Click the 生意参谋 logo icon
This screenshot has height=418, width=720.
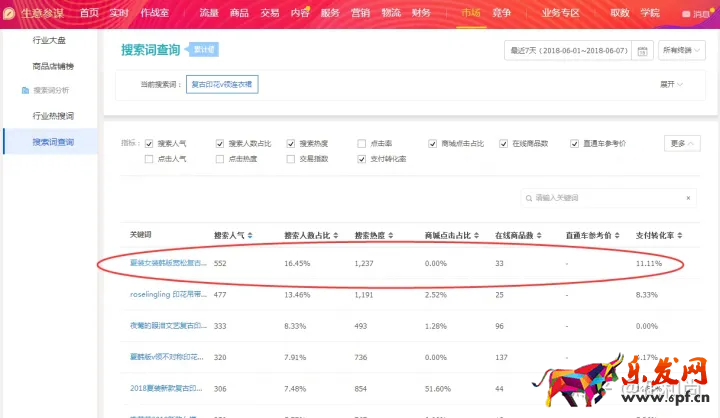pyautogui.click(x=11, y=13)
